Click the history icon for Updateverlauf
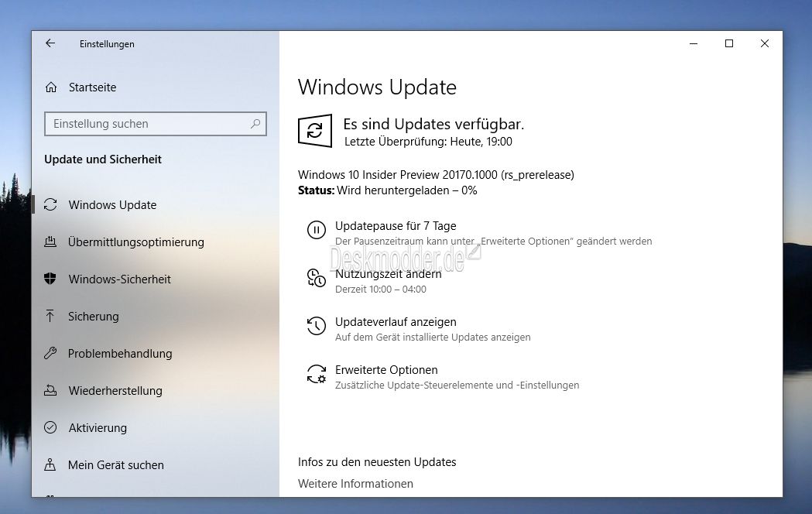Screen dimensions: 812x514 [316, 326]
